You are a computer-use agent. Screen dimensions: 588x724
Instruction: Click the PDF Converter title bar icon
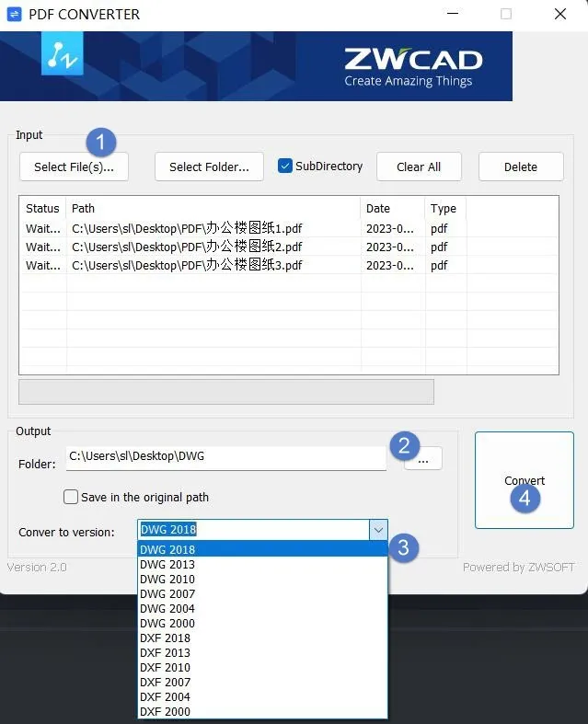[x=15, y=15]
